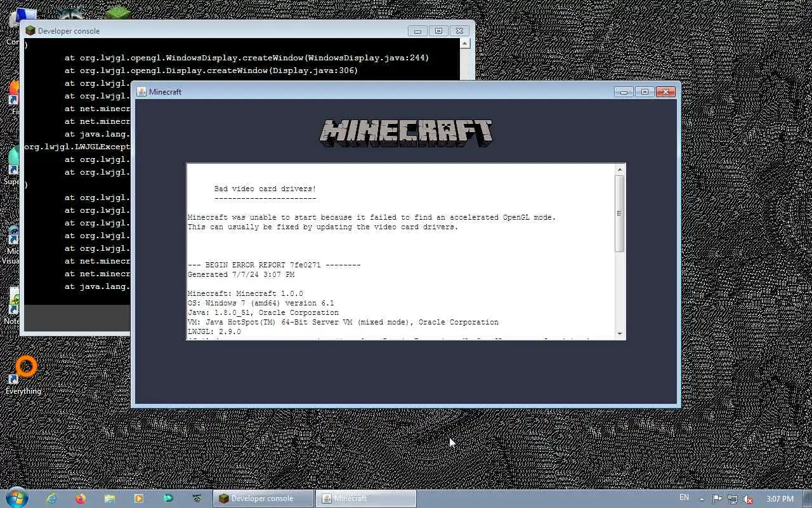
Task: Launch Firefox from the taskbar
Action: pyautogui.click(x=81, y=498)
